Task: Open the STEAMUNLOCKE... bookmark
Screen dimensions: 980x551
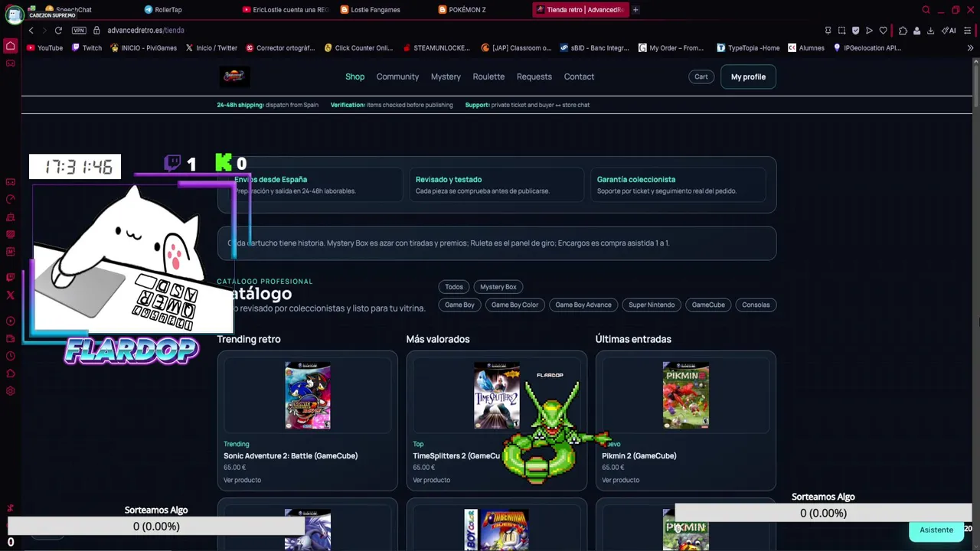Action: (436, 47)
